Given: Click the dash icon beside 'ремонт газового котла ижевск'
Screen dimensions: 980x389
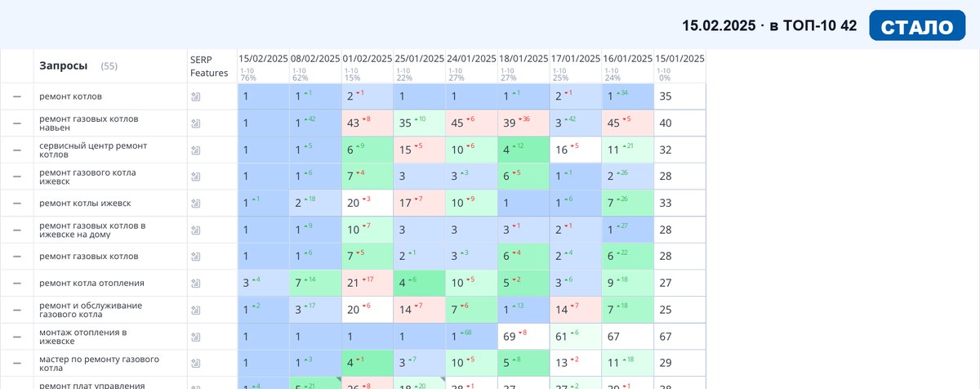Looking at the screenshot, I should (x=16, y=177).
